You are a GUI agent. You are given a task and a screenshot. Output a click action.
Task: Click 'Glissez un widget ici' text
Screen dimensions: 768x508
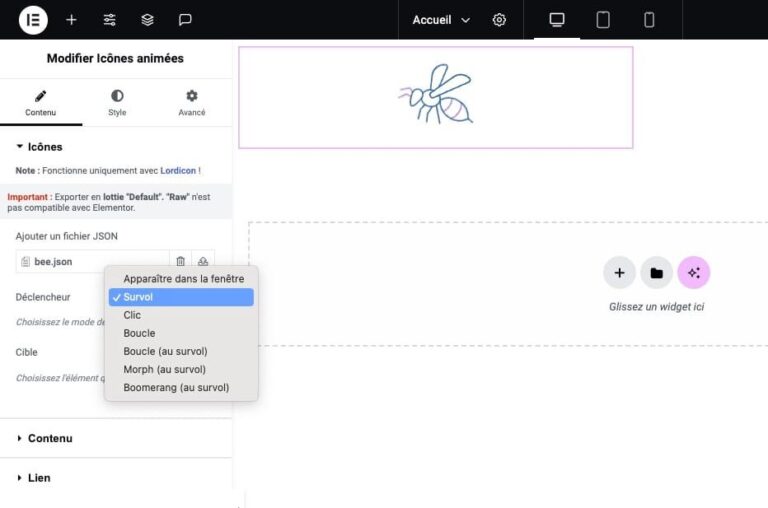coord(656,307)
